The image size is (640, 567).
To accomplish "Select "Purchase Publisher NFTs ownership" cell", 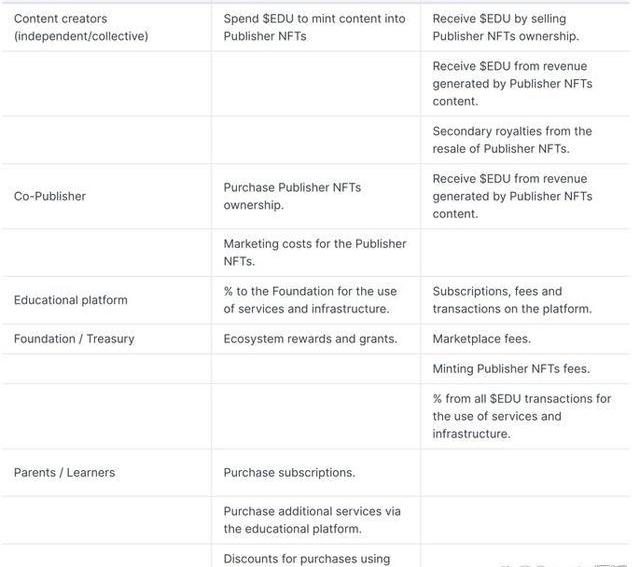I will point(292,196).
